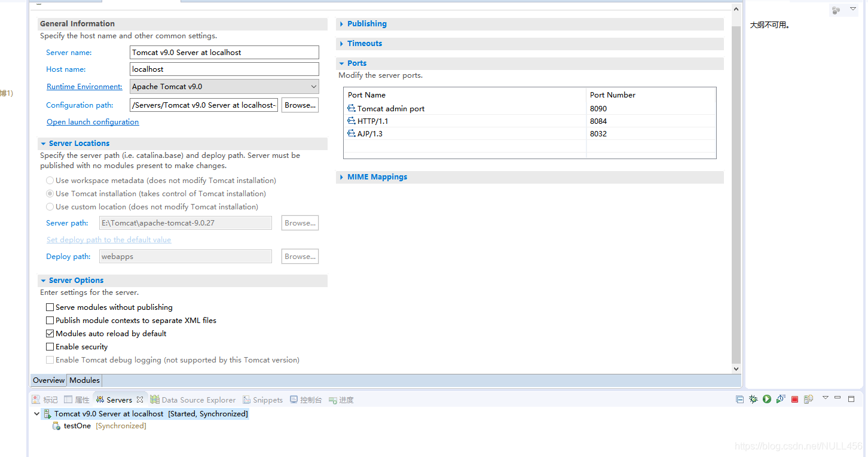Open the Servers view menu triangle
This screenshot has height=457, width=868.
pos(826,398)
